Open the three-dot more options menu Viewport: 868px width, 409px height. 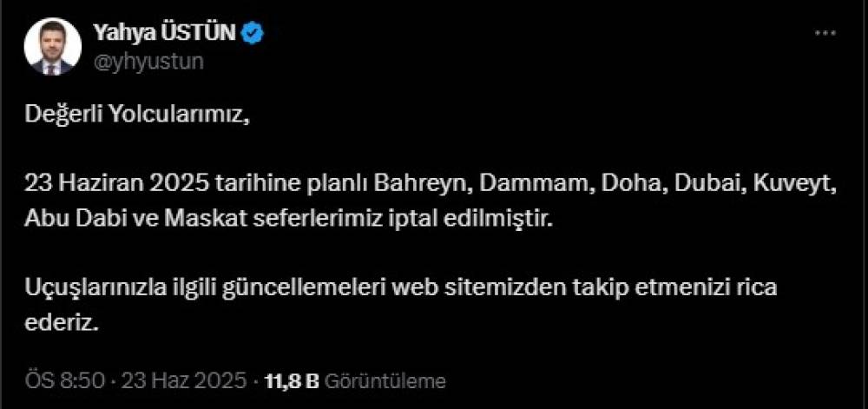[825, 33]
